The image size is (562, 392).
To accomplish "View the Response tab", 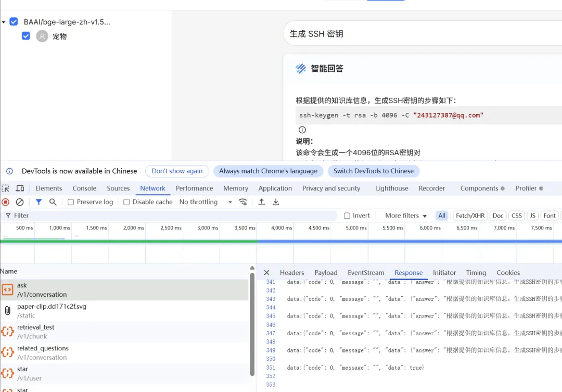I will click(x=408, y=273).
